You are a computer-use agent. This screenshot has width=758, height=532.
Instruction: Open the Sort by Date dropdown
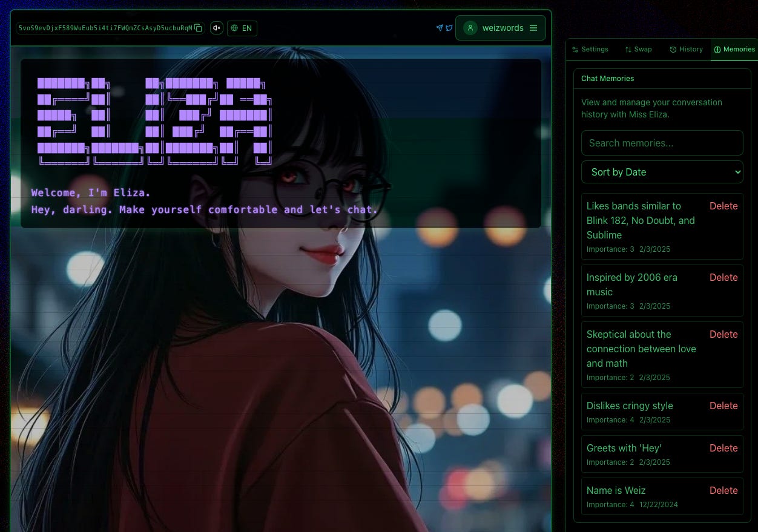coord(662,172)
